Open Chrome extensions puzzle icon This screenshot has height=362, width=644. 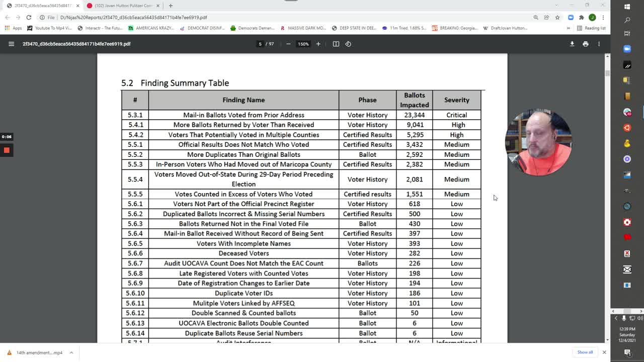581,17
